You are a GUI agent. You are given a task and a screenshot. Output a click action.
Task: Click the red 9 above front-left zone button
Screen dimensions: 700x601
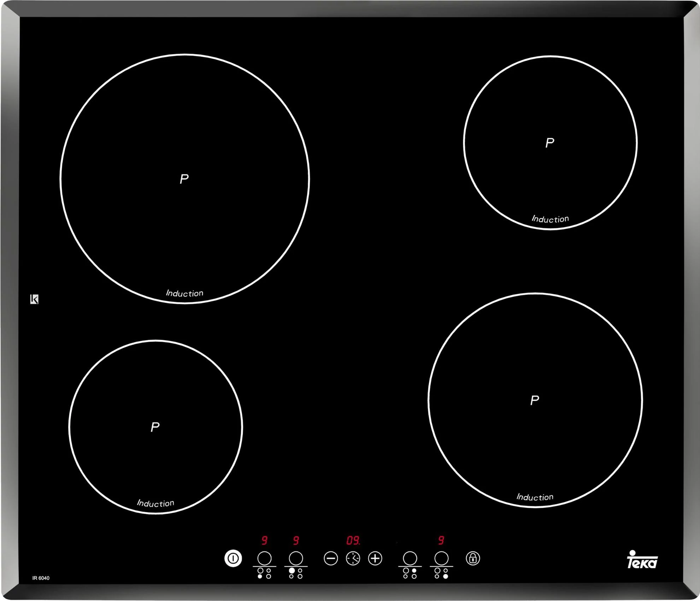click(264, 541)
